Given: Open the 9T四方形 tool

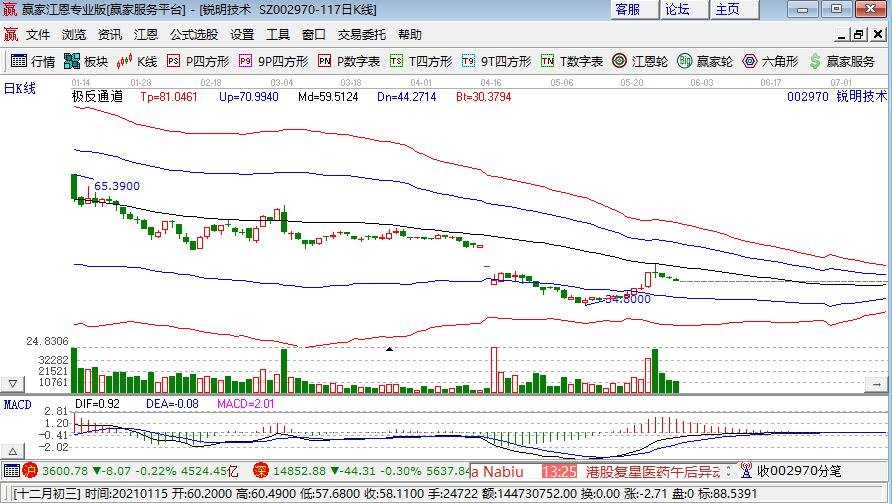Looking at the screenshot, I should point(496,61).
